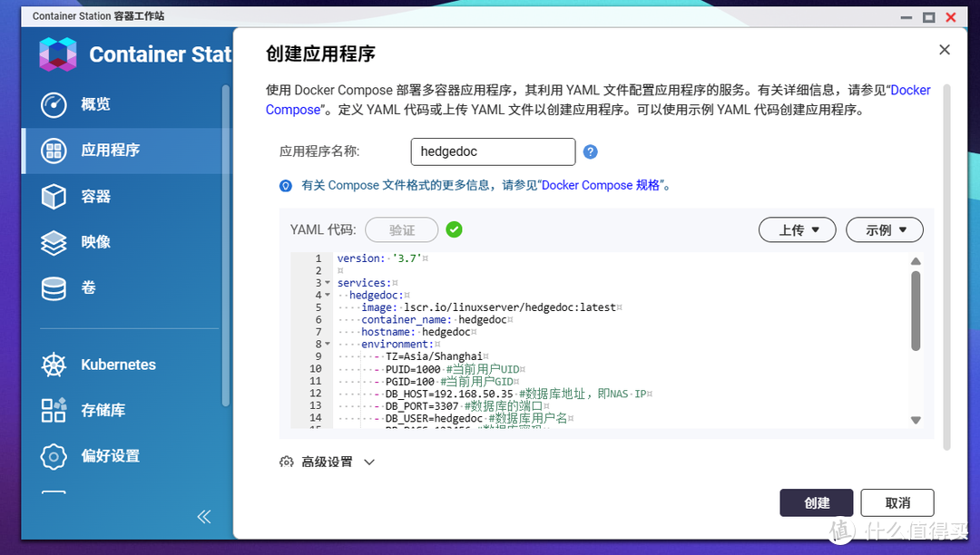Open the 示例 (Examples) dropdown
980x555 pixels.
[884, 229]
